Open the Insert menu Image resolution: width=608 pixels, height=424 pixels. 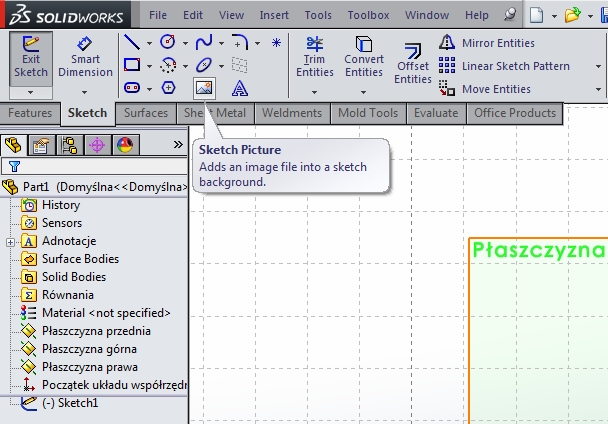(x=274, y=15)
